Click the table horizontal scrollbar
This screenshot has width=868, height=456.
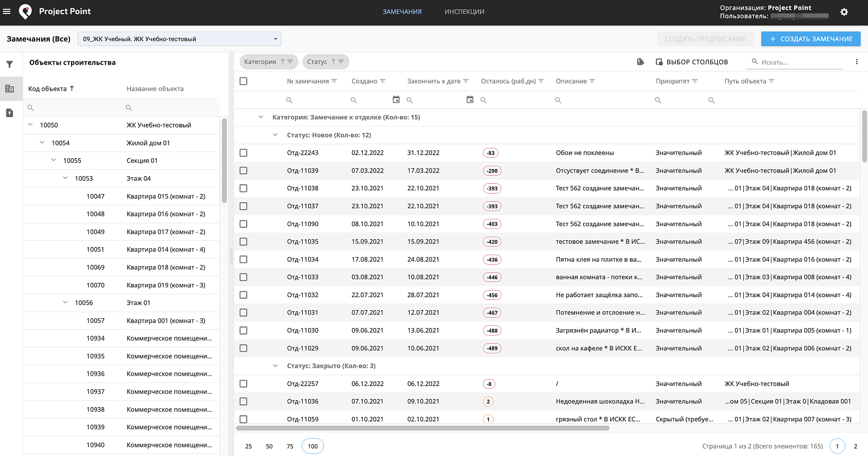pos(423,428)
